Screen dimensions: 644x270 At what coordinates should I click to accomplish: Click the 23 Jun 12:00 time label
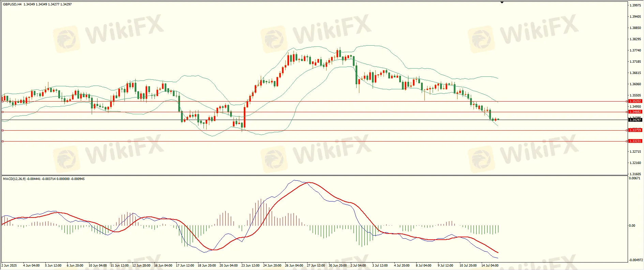(x=250, y=266)
